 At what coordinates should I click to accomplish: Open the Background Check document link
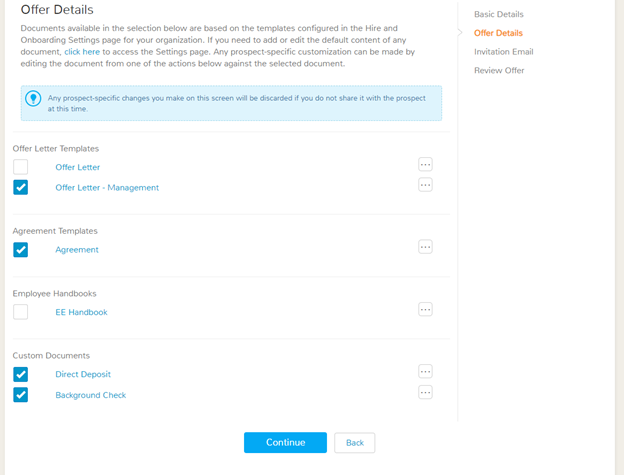pos(91,395)
